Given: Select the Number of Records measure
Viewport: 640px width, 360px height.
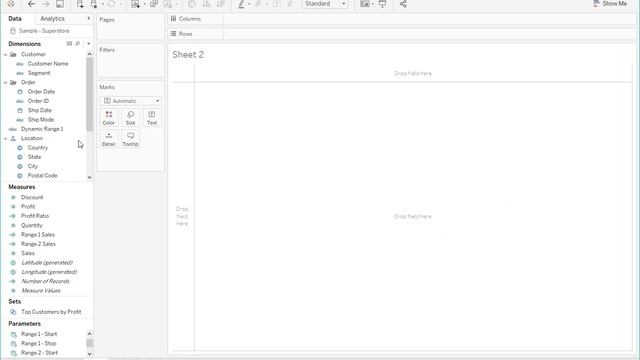Looking at the screenshot, I should 45,281.
